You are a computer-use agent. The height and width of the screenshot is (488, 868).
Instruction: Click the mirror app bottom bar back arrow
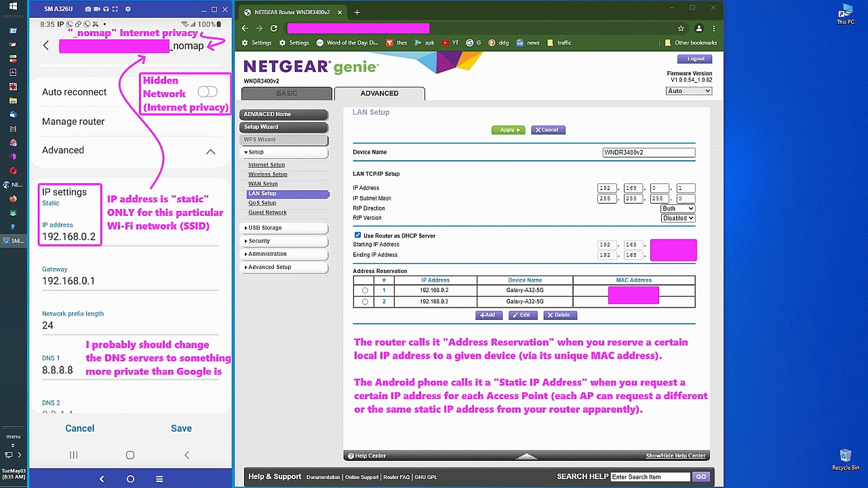[102, 478]
